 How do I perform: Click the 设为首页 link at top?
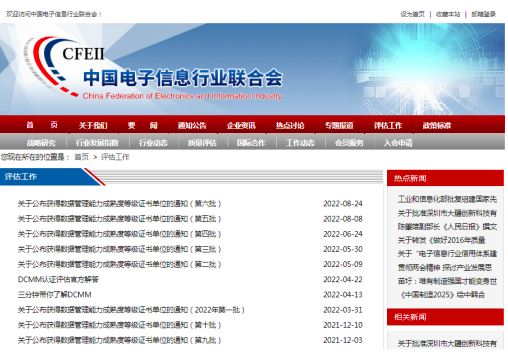click(x=413, y=14)
